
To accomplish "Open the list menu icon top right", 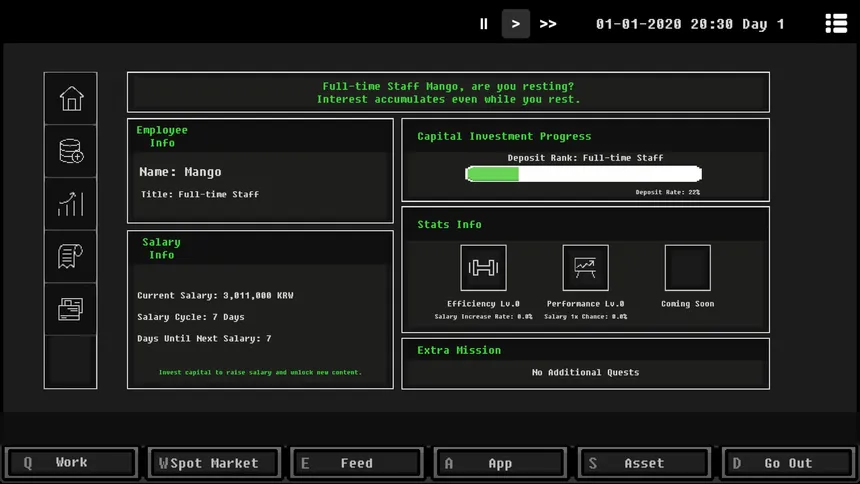I will pos(836,24).
